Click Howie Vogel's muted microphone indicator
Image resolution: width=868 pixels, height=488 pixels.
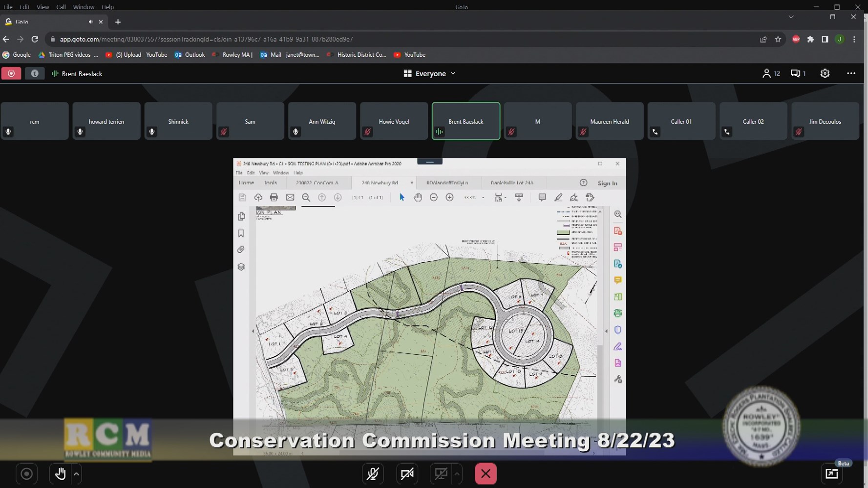[367, 132]
